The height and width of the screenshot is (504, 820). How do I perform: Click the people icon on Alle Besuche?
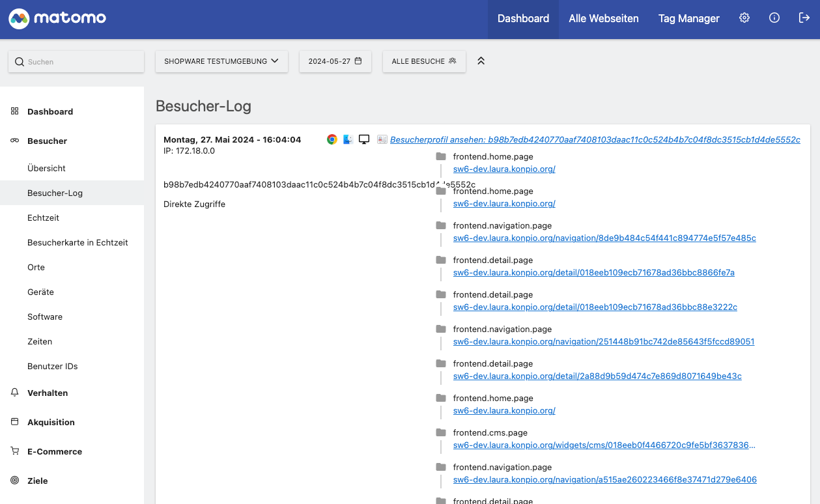[x=453, y=61]
